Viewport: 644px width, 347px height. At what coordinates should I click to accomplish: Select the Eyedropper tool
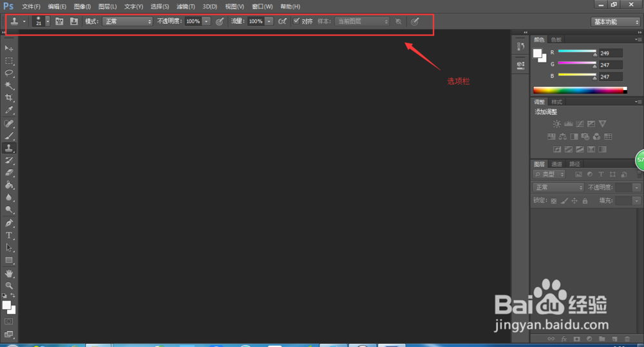click(x=8, y=110)
